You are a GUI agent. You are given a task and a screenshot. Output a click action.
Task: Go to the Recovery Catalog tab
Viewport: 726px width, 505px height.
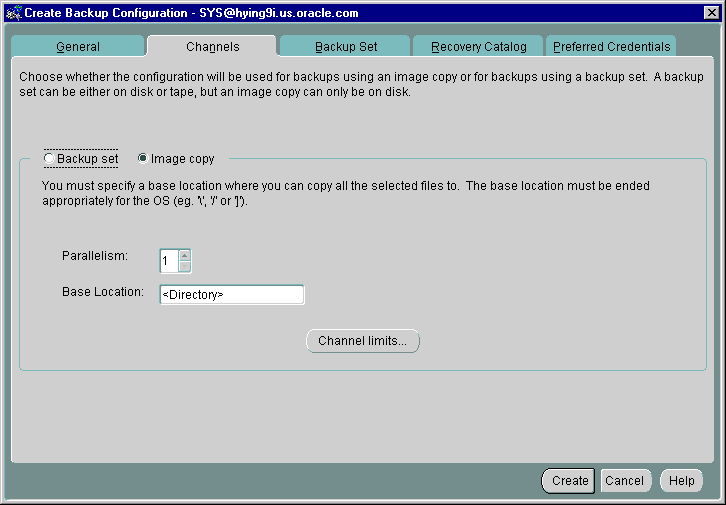(x=478, y=47)
